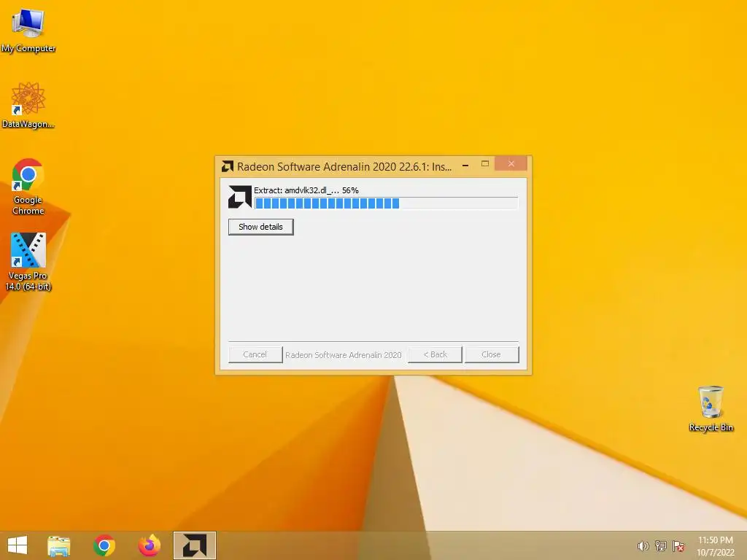Open the Action Center flag icon
The image size is (747, 560).
click(678, 546)
